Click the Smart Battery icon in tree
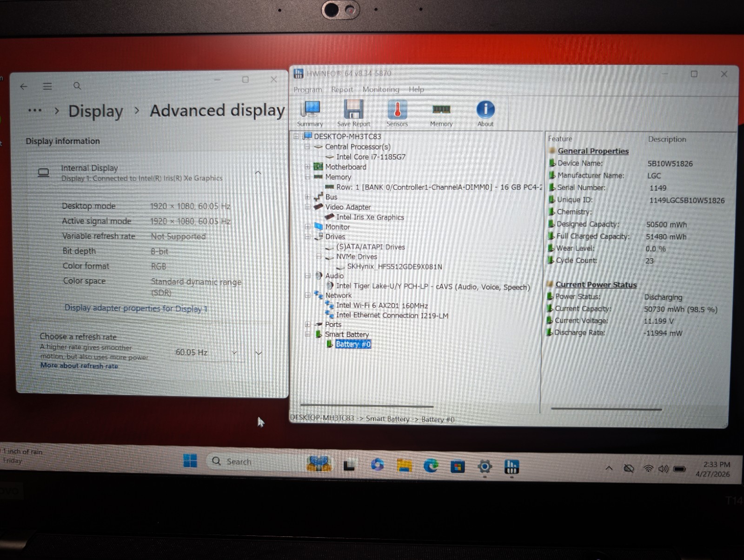This screenshot has height=560, width=744. (x=319, y=334)
